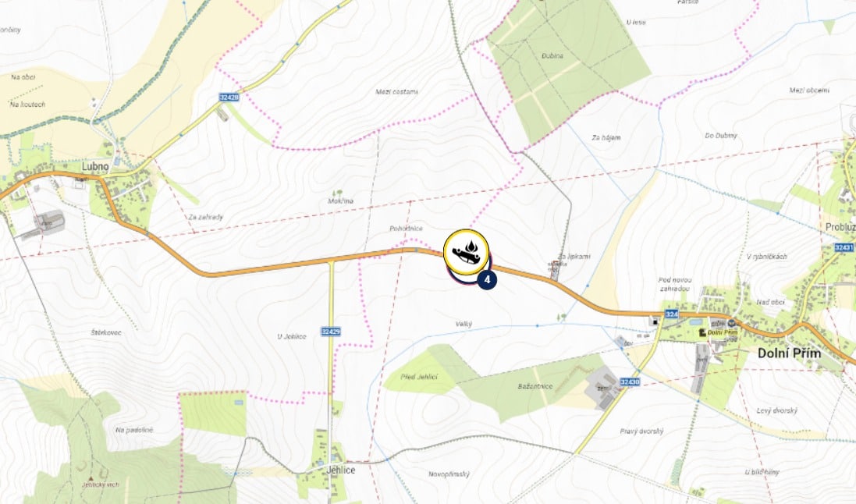Viewport: 856px width, 504px height.
Task: Click the 324 road shield near Dolní Přím
Action: pyautogui.click(x=672, y=314)
